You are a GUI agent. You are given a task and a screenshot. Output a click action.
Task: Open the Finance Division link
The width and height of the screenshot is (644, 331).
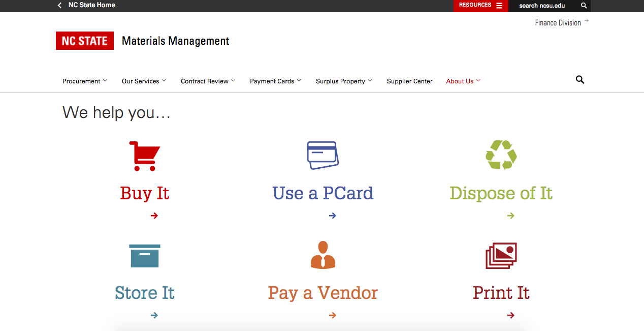click(558, 23)
